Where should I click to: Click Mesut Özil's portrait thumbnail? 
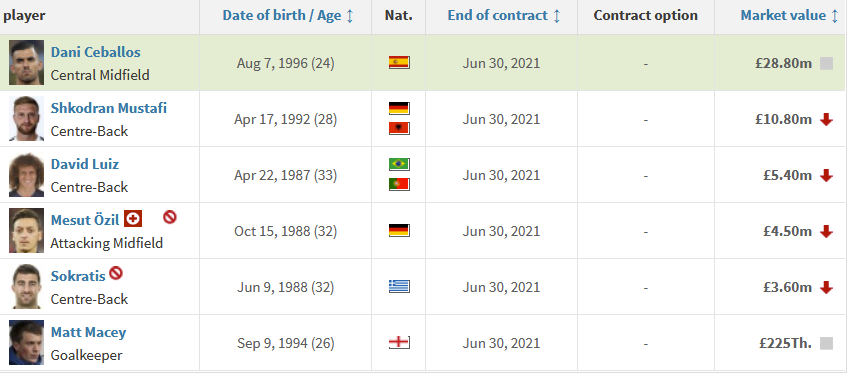[x=26, y=230]
